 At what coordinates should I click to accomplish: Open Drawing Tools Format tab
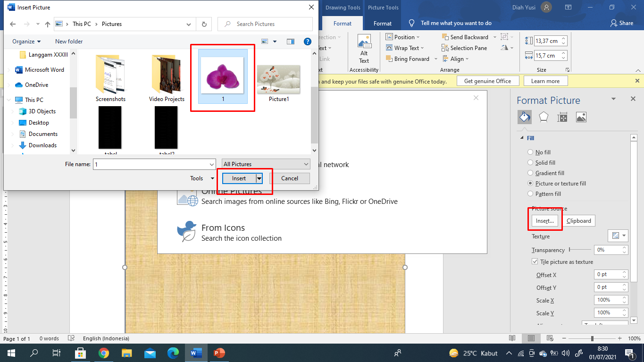point(343,24)
